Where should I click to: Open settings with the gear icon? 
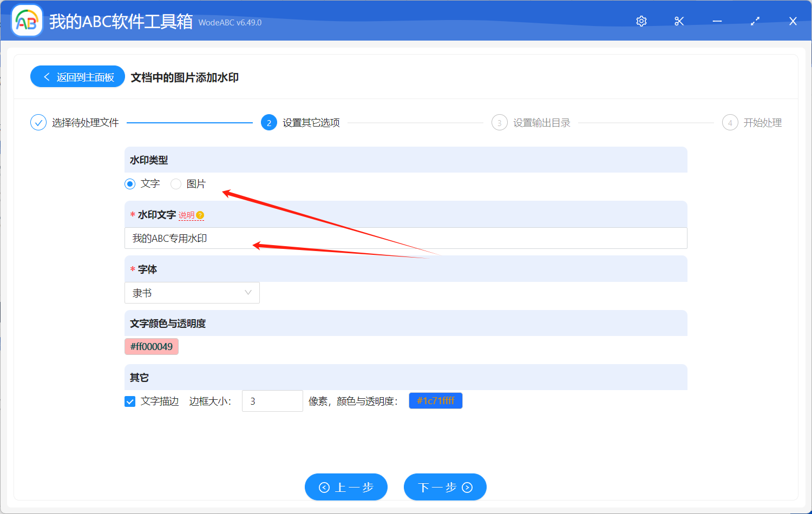641,21
